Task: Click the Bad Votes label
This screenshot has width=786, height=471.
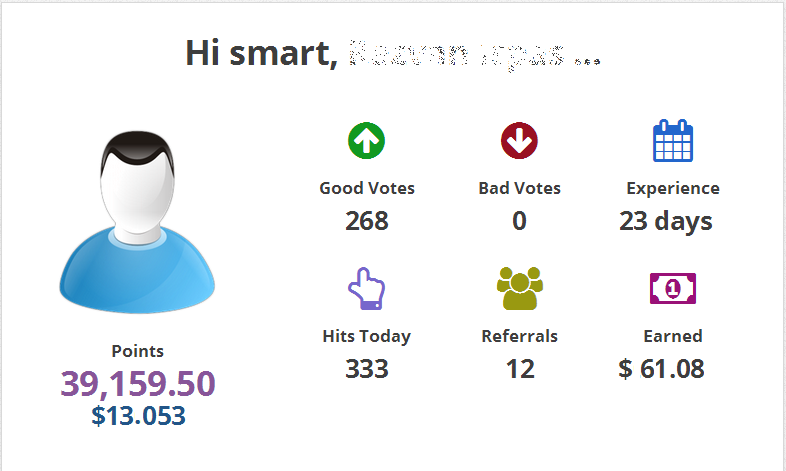Action: (x=519, y=188)
